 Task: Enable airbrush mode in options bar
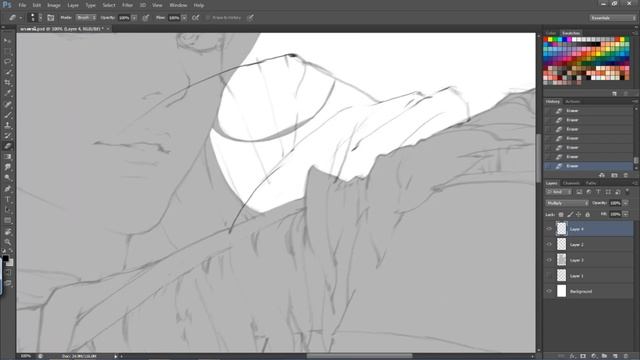point(196,18)
